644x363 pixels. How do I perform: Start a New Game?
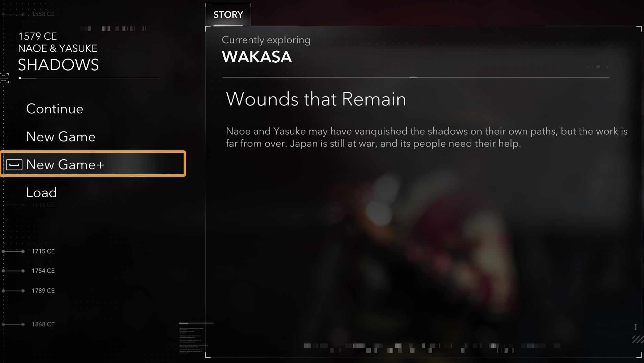(x=61, y=137)
